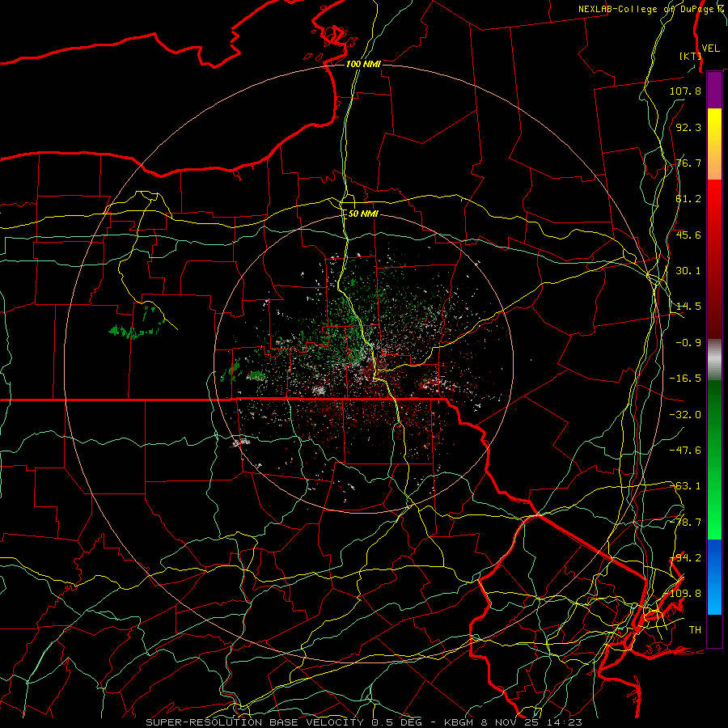The height and width of the screenshot is (728, 728).
Task: Click the 61.2 legend value
Action: coord(688,199)
